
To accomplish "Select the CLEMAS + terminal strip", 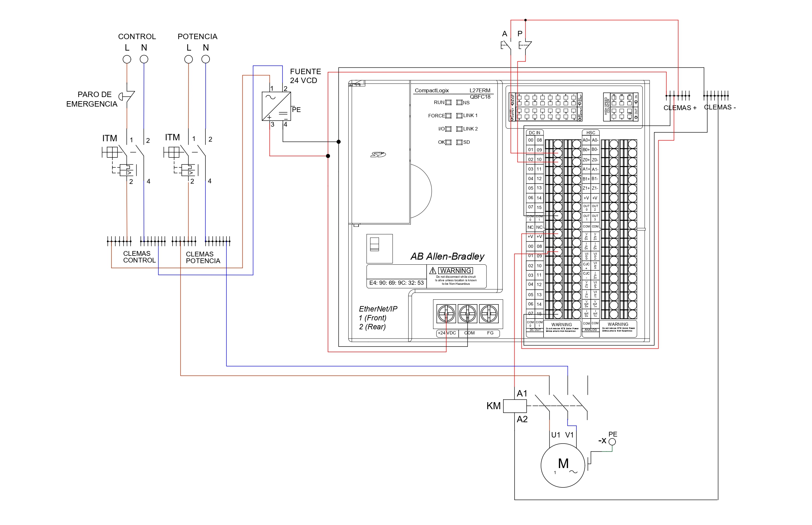I will [678, 96].
